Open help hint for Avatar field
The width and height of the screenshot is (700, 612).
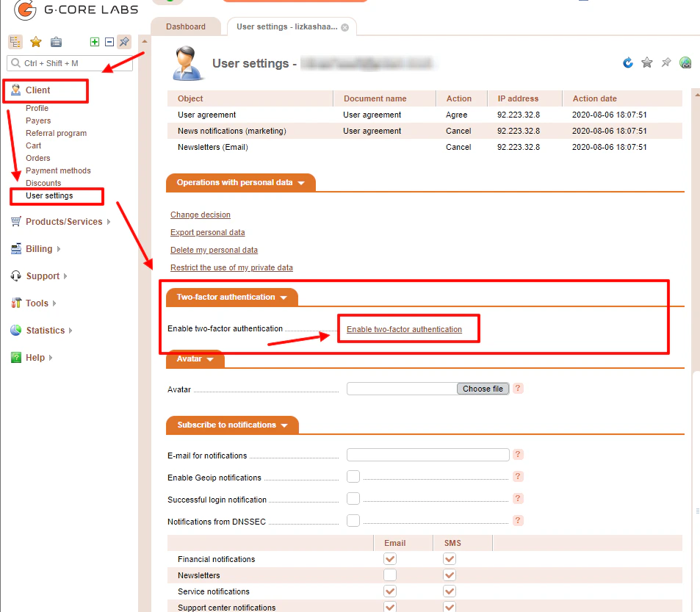518,389
